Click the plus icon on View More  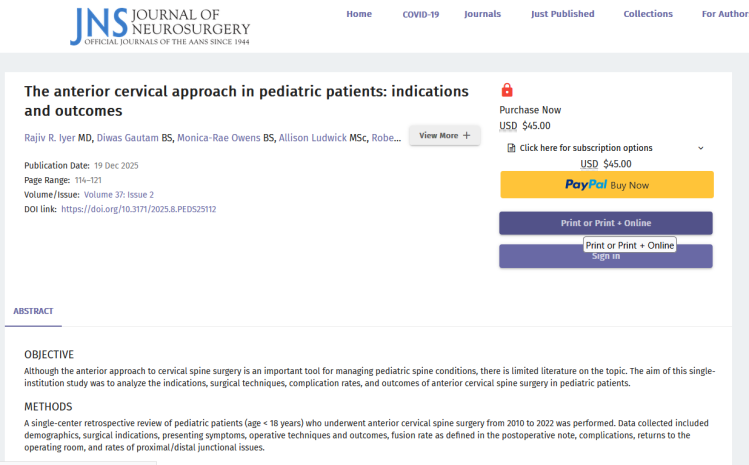(x=467, y=136)
